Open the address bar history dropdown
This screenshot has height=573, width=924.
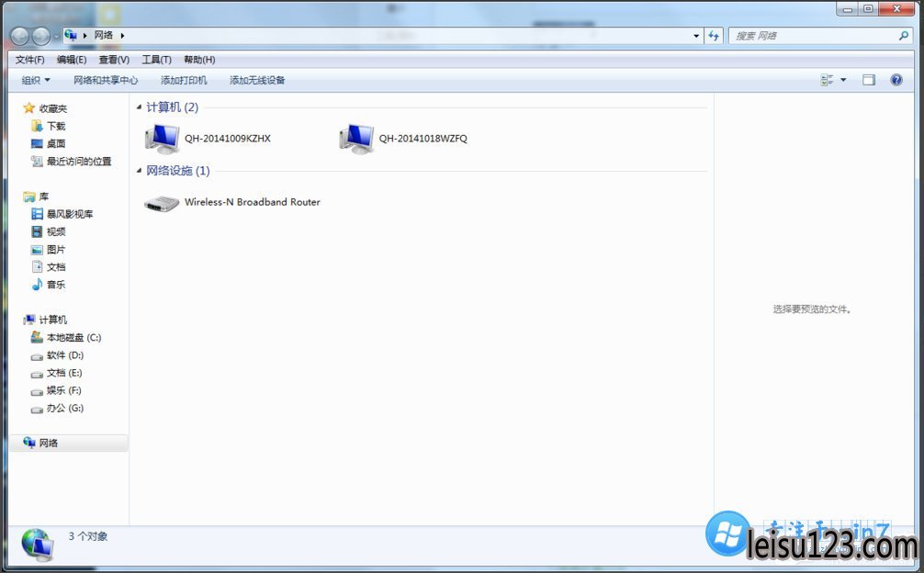696,35
